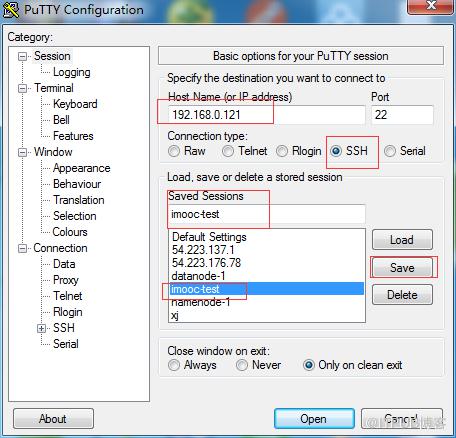
Task: Open the Appearance category
Action: pyautogui.click(x=82, y=168)
